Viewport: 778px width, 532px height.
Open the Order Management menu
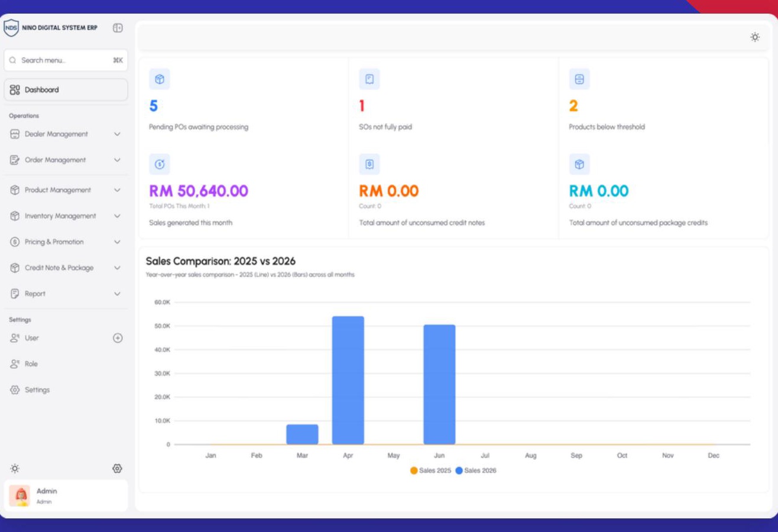(x=66, y=160)
